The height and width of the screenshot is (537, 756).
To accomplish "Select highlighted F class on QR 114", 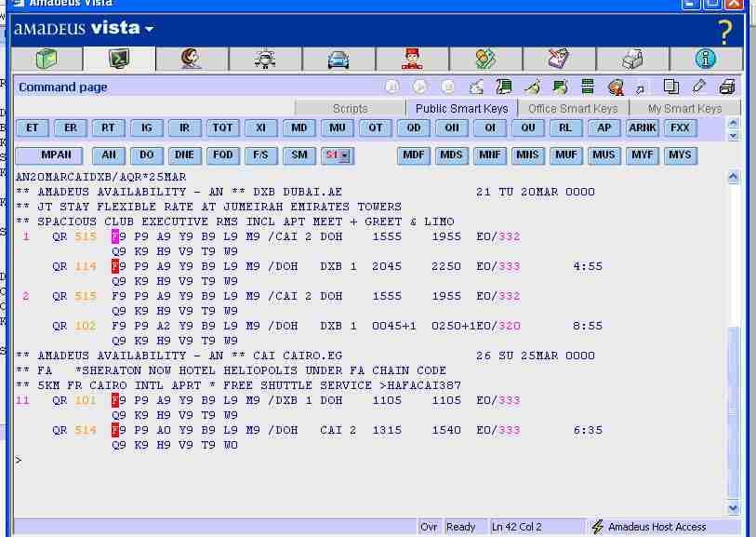I will click(115, 266).
